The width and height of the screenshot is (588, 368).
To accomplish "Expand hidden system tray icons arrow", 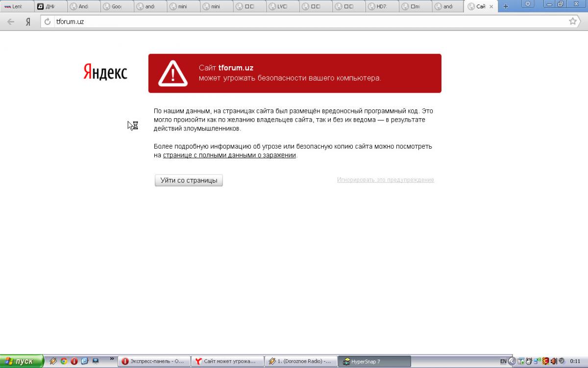I will (512, 361).
